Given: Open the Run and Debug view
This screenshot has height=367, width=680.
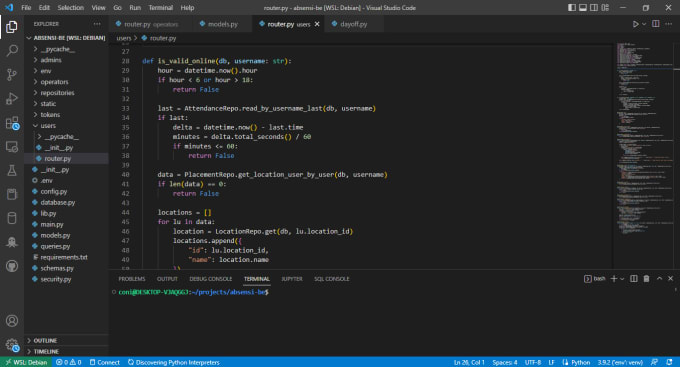Looking at the screenshot, I should pyautogui.click(x=12, y=98).
